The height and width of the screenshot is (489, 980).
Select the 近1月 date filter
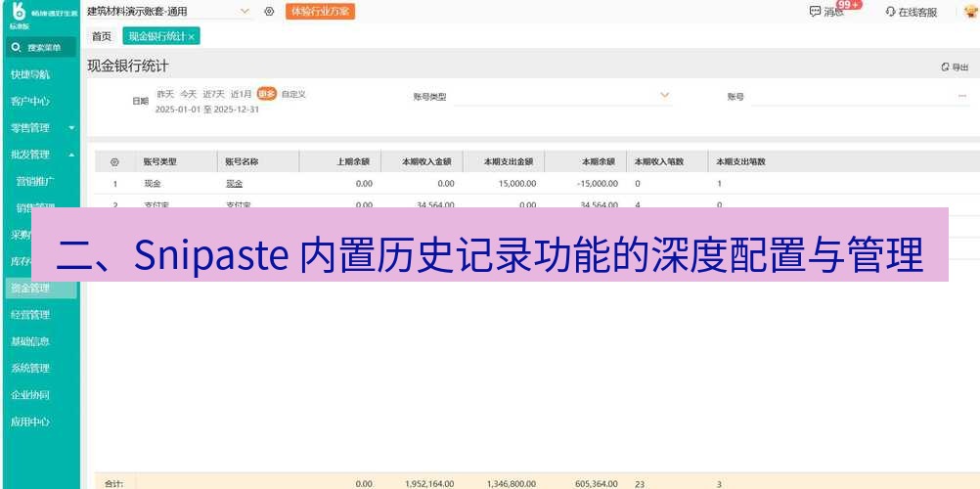click(241, 95)
